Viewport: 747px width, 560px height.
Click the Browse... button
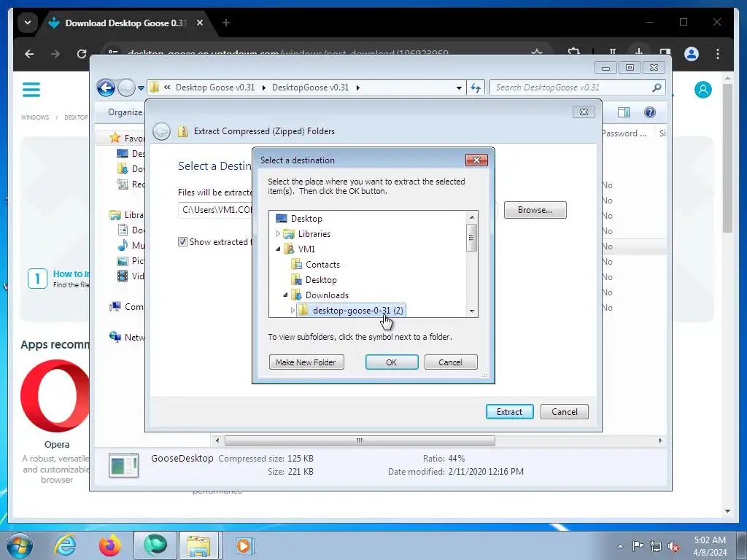point(535,210)
